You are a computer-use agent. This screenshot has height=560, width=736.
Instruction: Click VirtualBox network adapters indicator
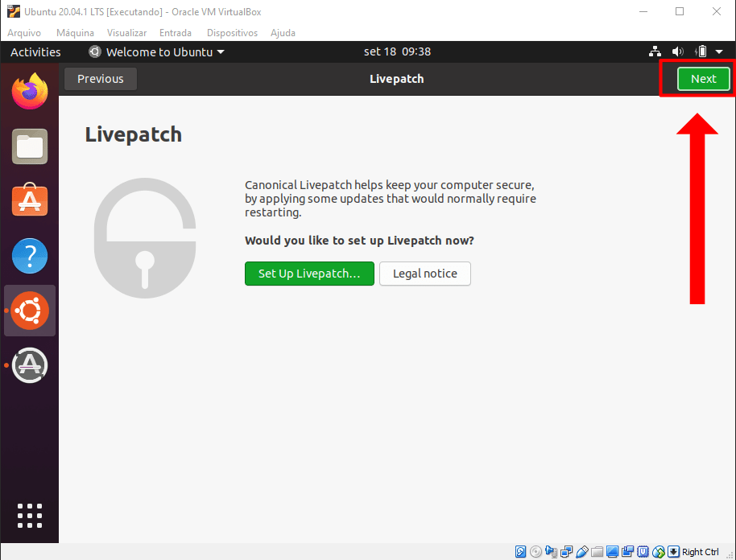click(x=567, y=552)
